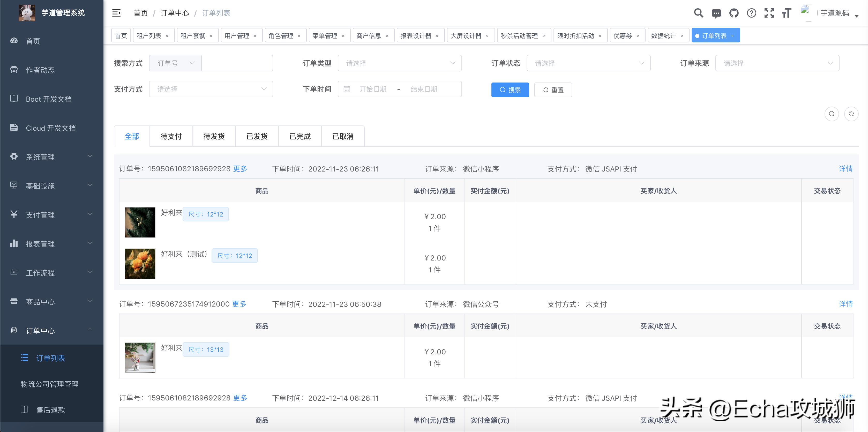
Task: Open 详情 for the first order
Action: [x=845, y=169]
